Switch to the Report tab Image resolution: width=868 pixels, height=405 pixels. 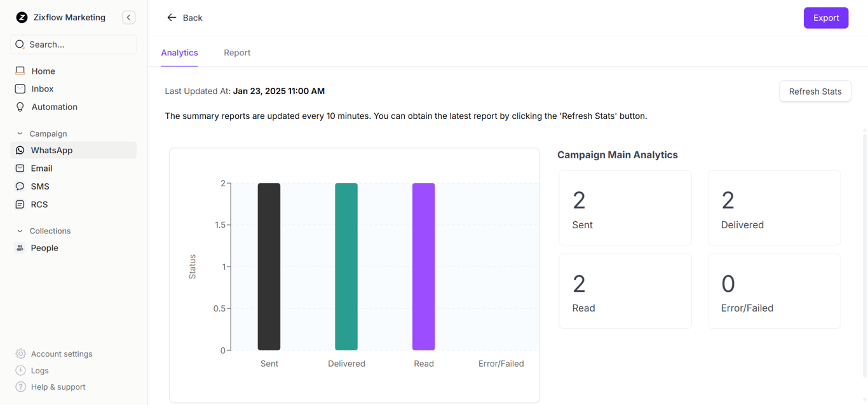[237, 53]
